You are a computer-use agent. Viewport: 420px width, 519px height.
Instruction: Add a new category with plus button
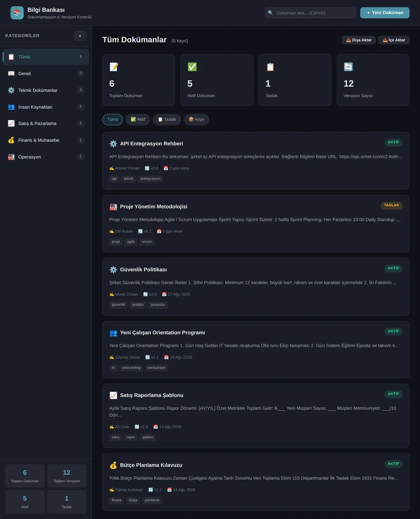pyautogui.click(x=80, y=36)
